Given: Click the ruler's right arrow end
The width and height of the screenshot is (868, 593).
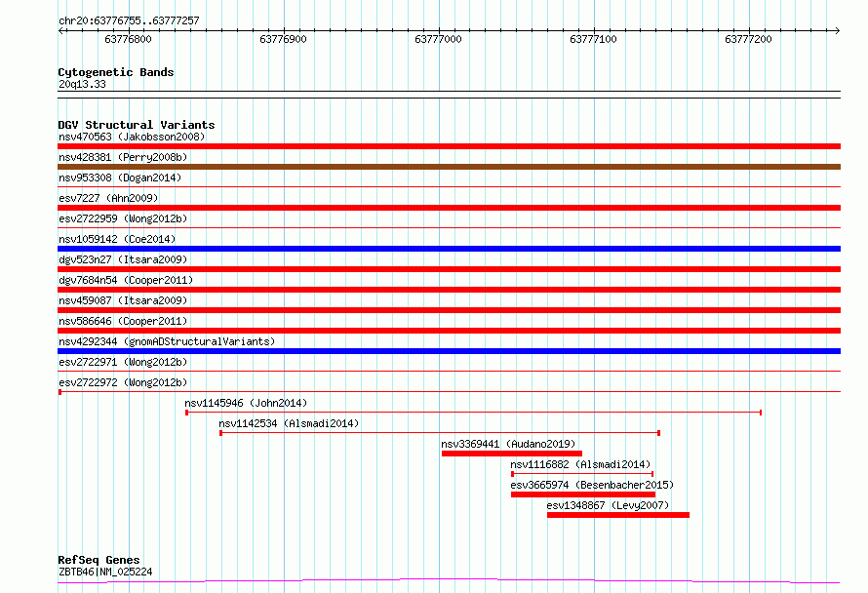Looking at the screenshot, I should point(837,31).
